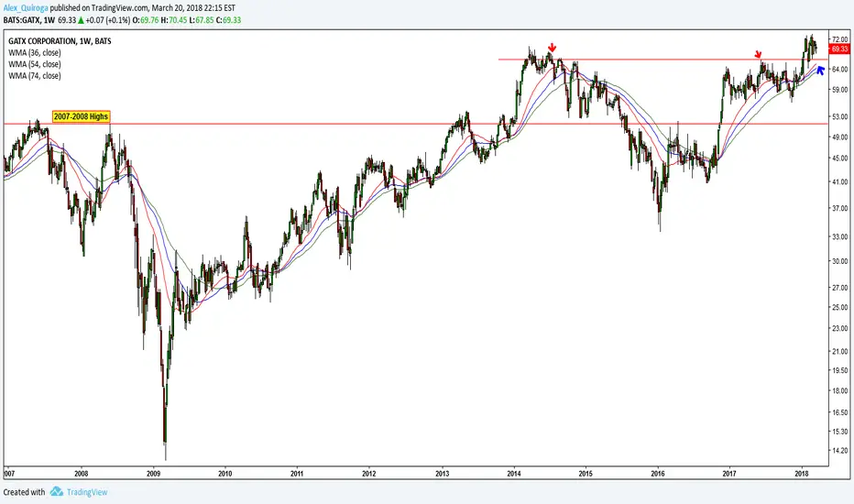Image resolution: width=854 pixels, height=504 pixels.
Task: Click the 'BATS:GATX, 1W' symbol text
Action: 29,20
